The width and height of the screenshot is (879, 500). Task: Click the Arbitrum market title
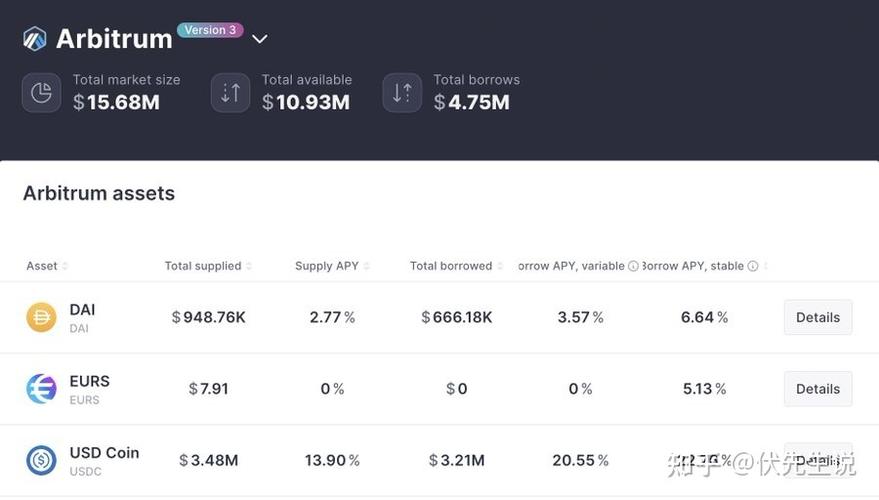(x=114, y=39)
